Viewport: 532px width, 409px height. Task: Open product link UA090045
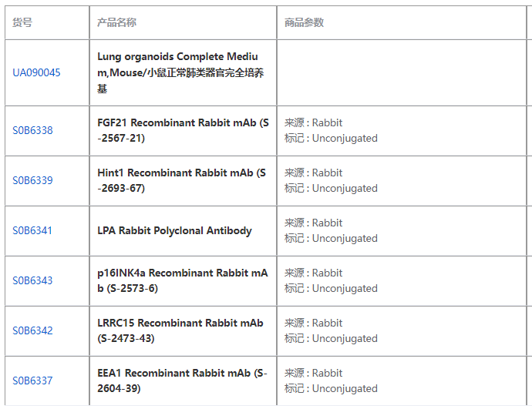tap(36, 73)
